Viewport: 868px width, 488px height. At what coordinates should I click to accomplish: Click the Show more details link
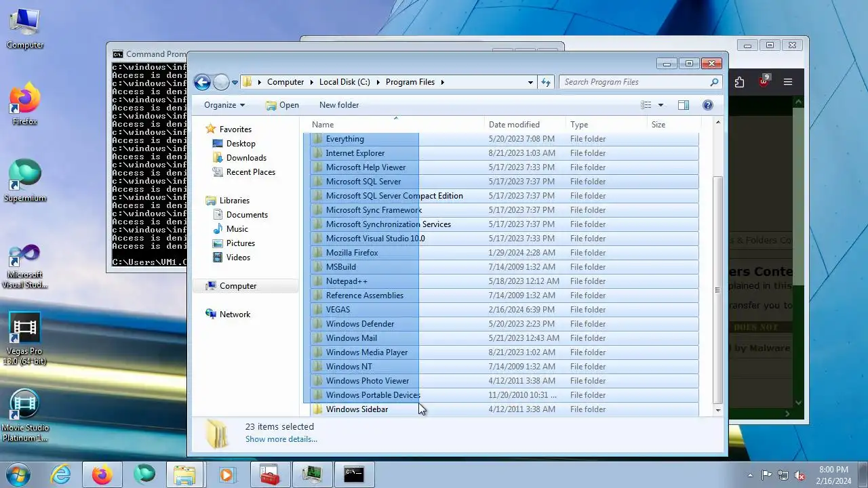click(281, 439)
